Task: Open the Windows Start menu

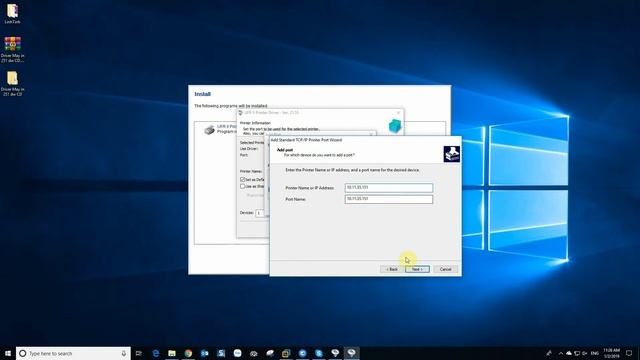Action: (x=7, y=353)
